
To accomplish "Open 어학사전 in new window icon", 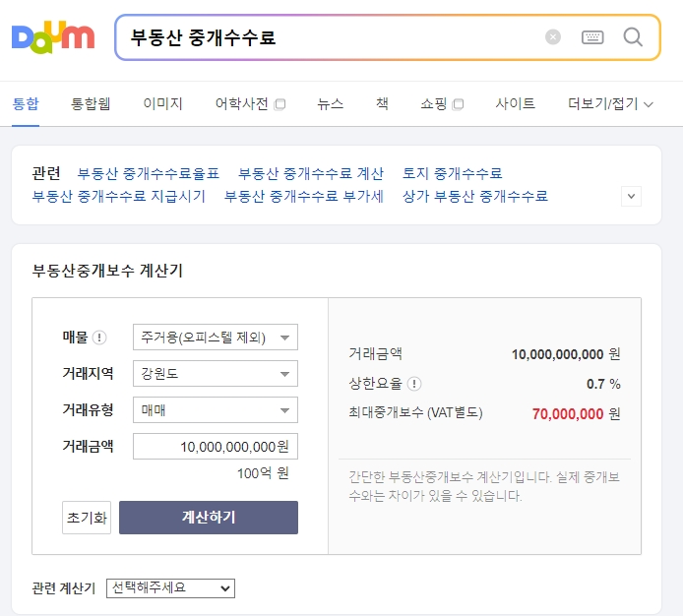I will click(279, 104).
